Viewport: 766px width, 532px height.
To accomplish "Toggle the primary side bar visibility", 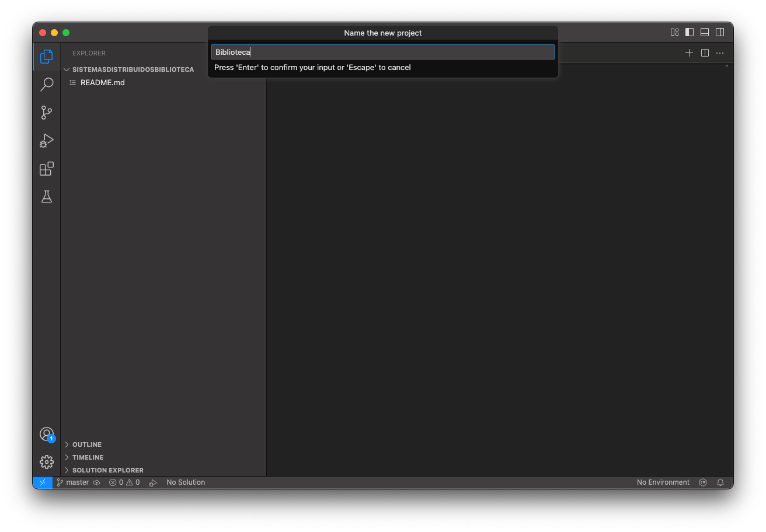I will point(690,33).
